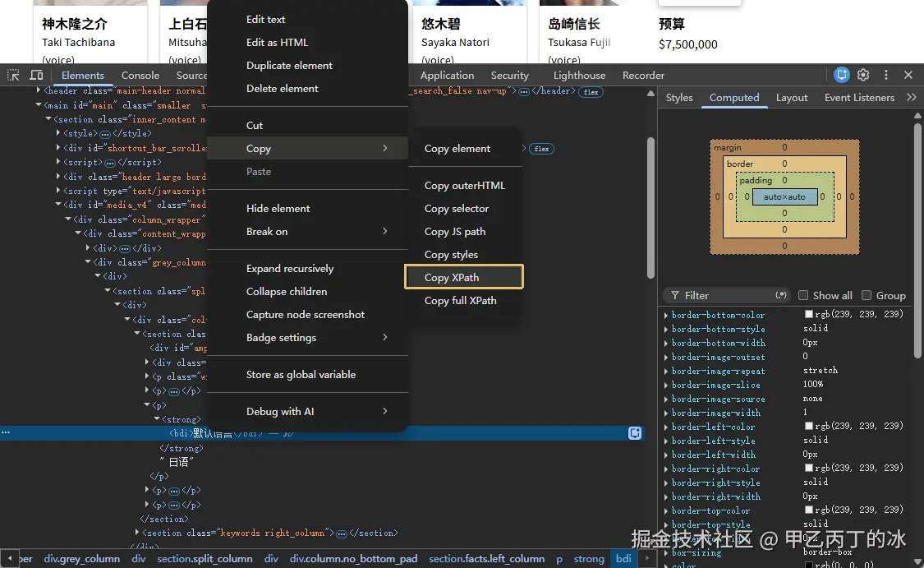Open the Event Listeners sidebar tab

(859, 97)
